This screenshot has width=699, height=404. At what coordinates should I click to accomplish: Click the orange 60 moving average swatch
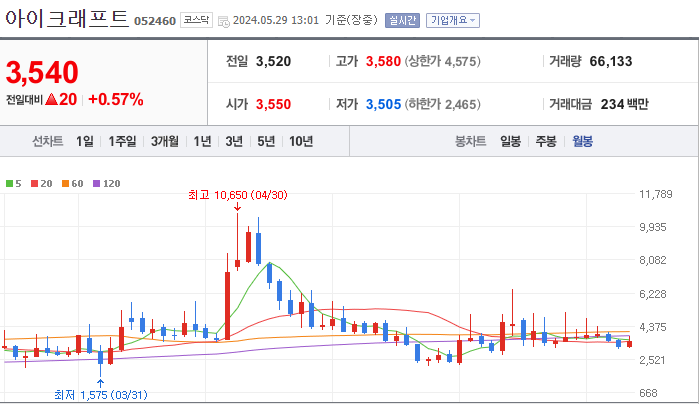[66, 184]
